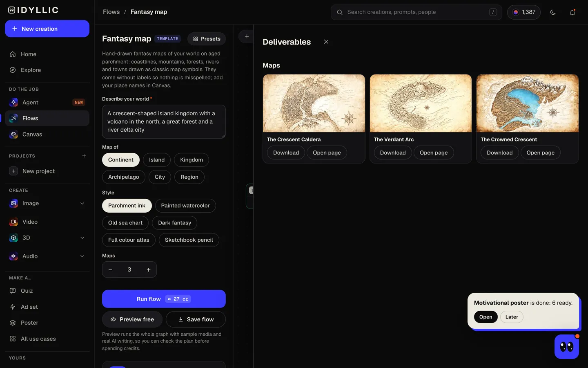The height and width of the screenshot is (368, 588).
Task: Open Canvas from the sidebar
Action: 47,134
